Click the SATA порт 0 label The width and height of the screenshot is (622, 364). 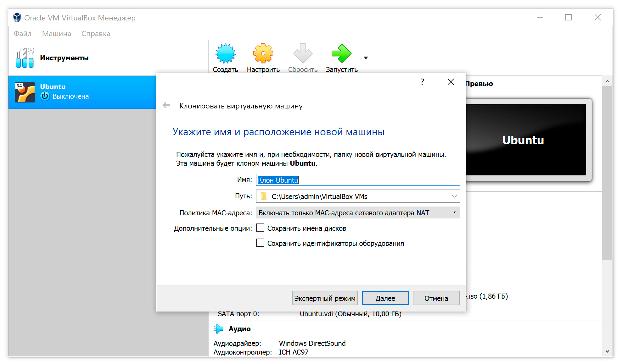(238, 314)
